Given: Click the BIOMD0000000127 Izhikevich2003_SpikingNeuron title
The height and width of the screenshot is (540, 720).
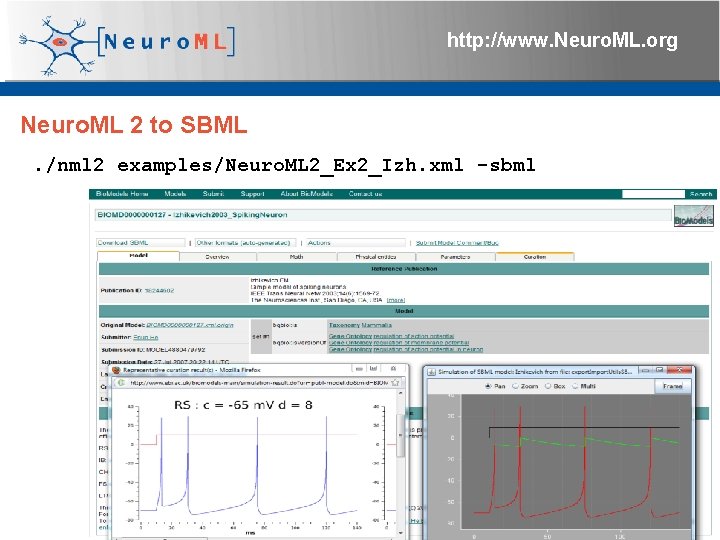Looking at the screenshot, I should [192, 215].
